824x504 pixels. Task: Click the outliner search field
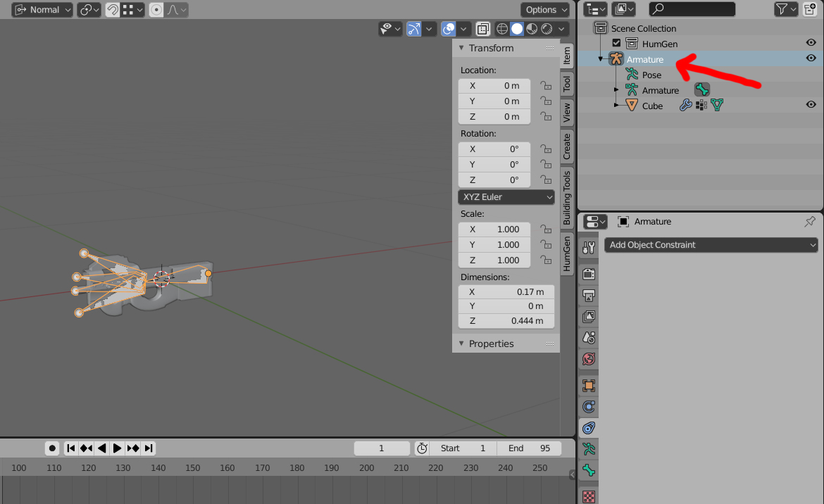pyautogui.click(x=692, y=9)
